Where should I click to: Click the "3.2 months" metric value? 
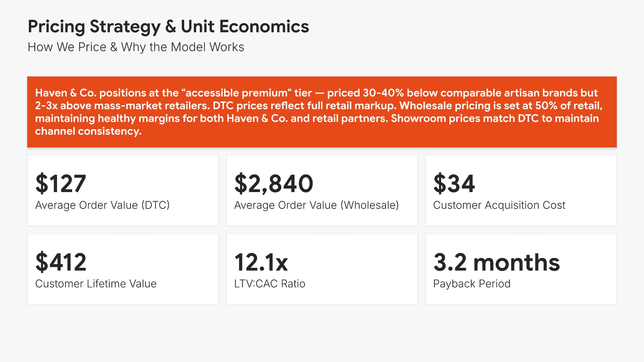[496, 262]
